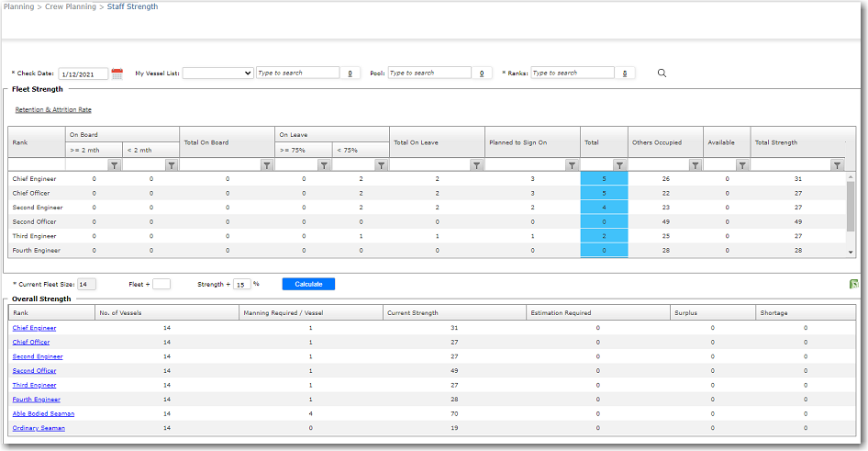Open filter for Planned to Sign On column
Viewport: 868px width, 451px height.
coord(572,165)
